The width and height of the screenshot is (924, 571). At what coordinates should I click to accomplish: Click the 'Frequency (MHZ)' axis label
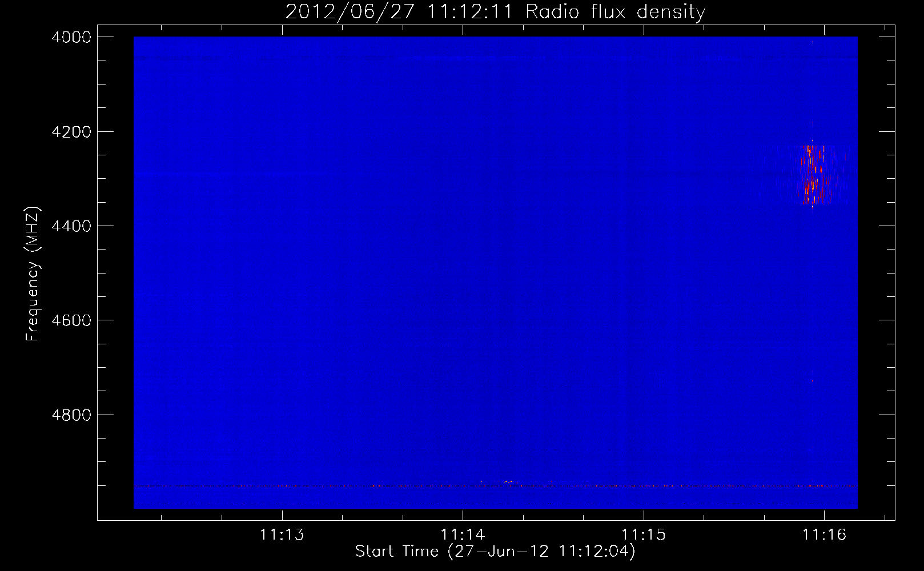pyautogui.click(x=33, y=274)
